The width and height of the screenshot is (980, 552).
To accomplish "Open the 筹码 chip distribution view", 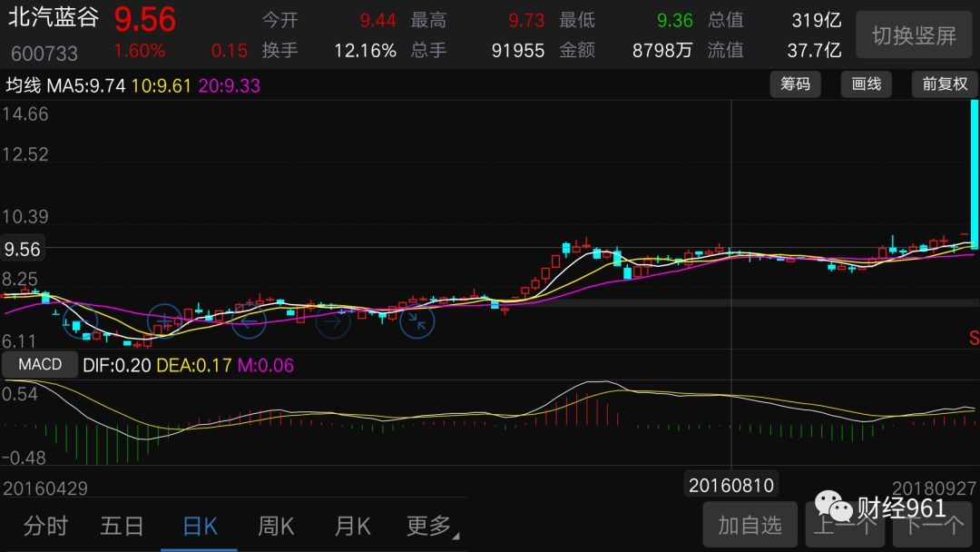I will (x=795, y=84).
